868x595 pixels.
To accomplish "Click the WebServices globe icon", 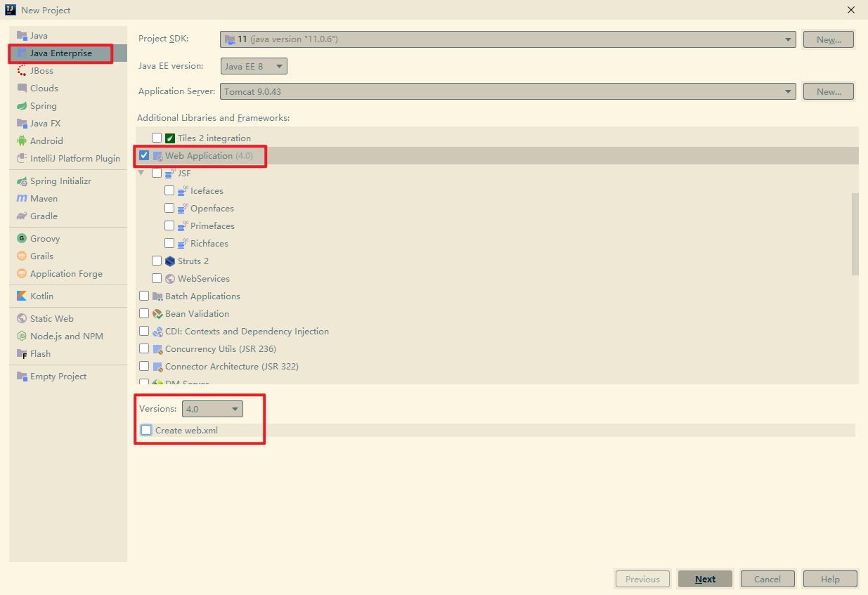I will pyautogui.click(x=170, y=278).
